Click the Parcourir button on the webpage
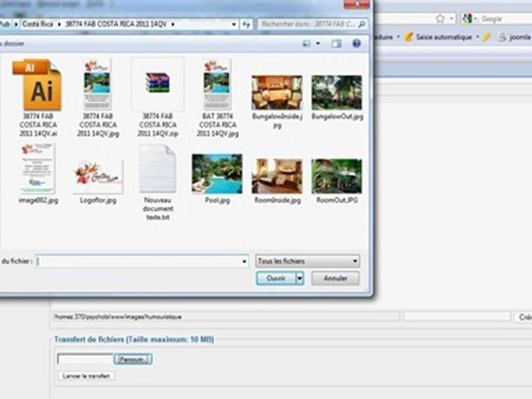Image resolution: width=532 pixels, height=399 pixels. (133, 359)
